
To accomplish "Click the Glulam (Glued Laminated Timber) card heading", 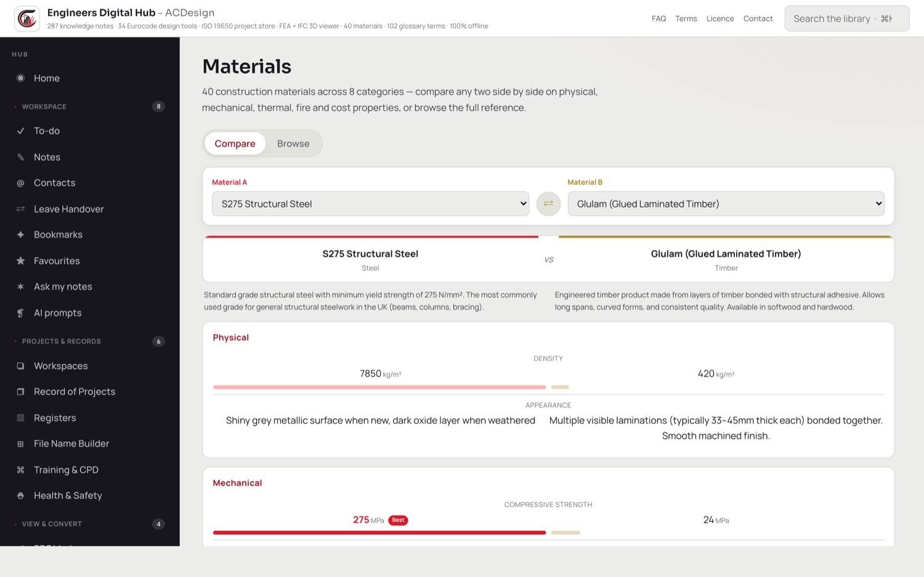I will coord(726,254).
